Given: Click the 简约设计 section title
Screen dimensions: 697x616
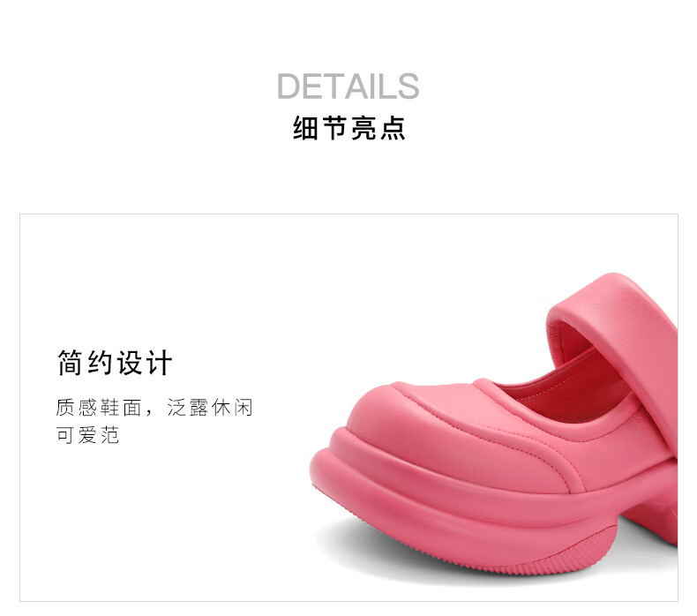Looking at the screenshot, I should [115, 363].
